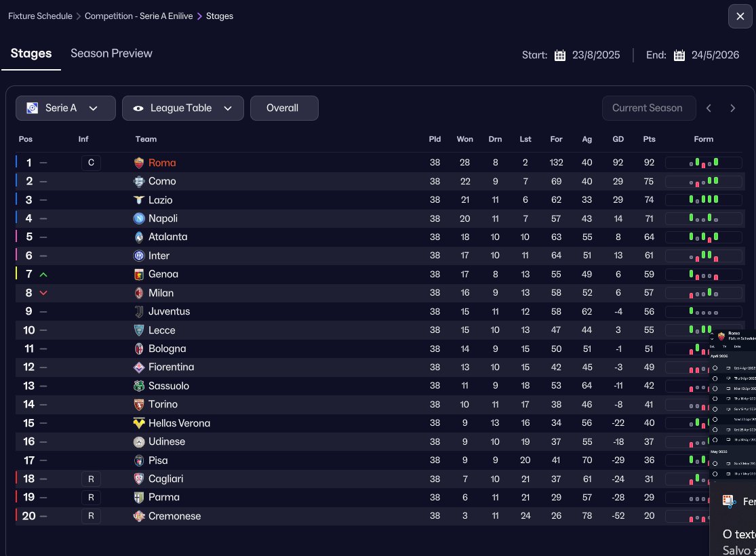
Task: Click the End date calendar icon
Action: point(679,56)
